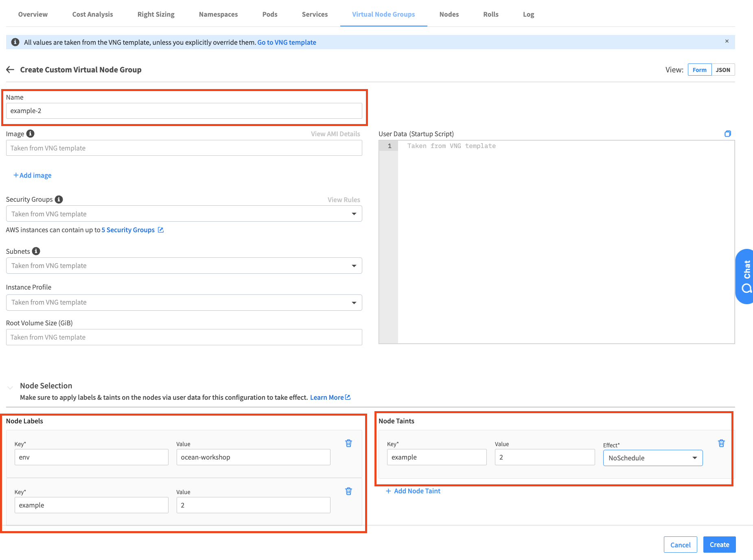Switch the view to JSON

pyautogui.click(x=723, y=70)
